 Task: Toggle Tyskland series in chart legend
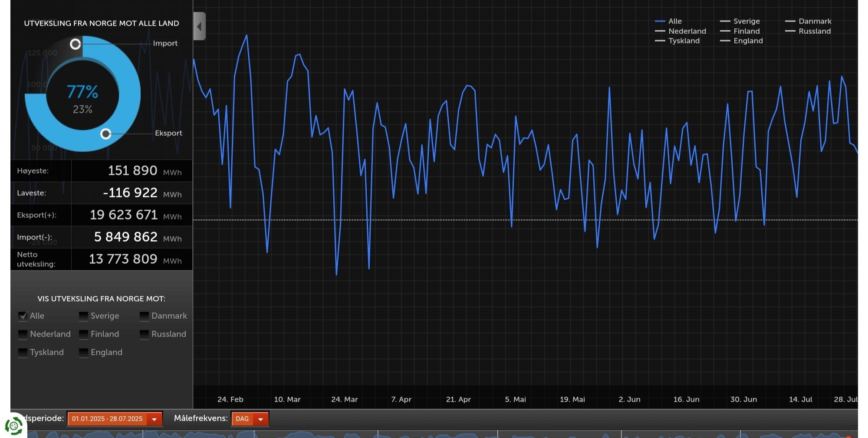tap(677, 41)
